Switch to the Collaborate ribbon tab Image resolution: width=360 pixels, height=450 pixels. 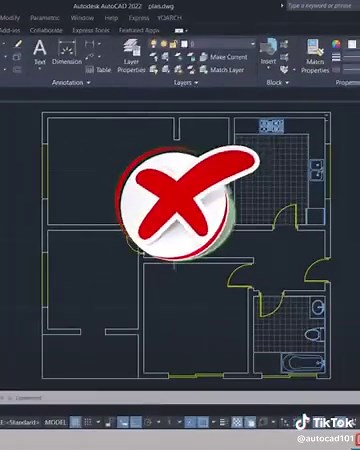pyautogui.click(x=46, y=30)
